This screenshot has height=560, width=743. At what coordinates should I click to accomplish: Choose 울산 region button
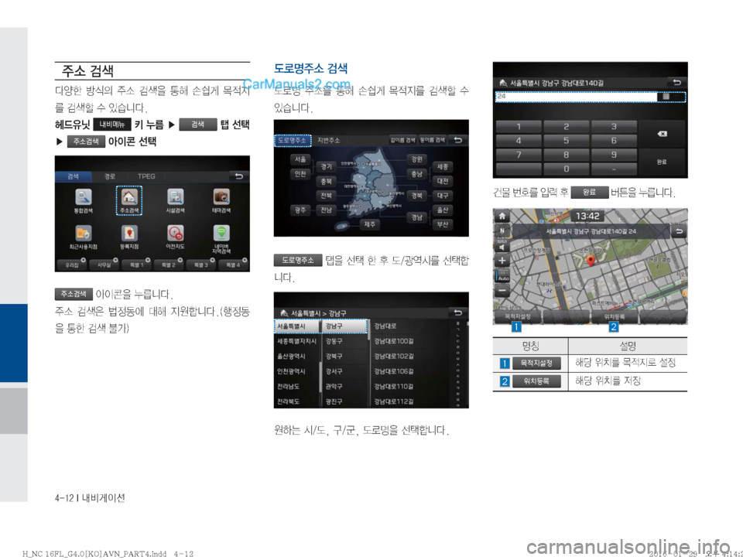pyautogui.click(x=443, y=210)
